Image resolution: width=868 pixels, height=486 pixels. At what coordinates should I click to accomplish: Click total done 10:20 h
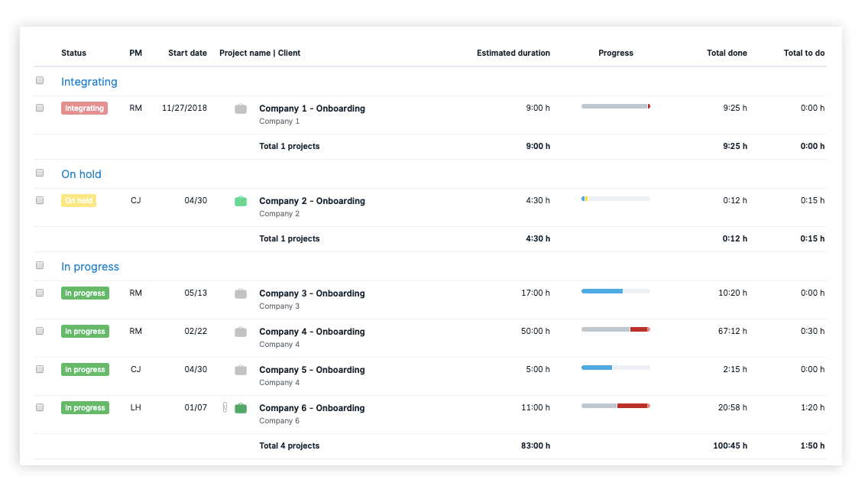click(732, 293)
